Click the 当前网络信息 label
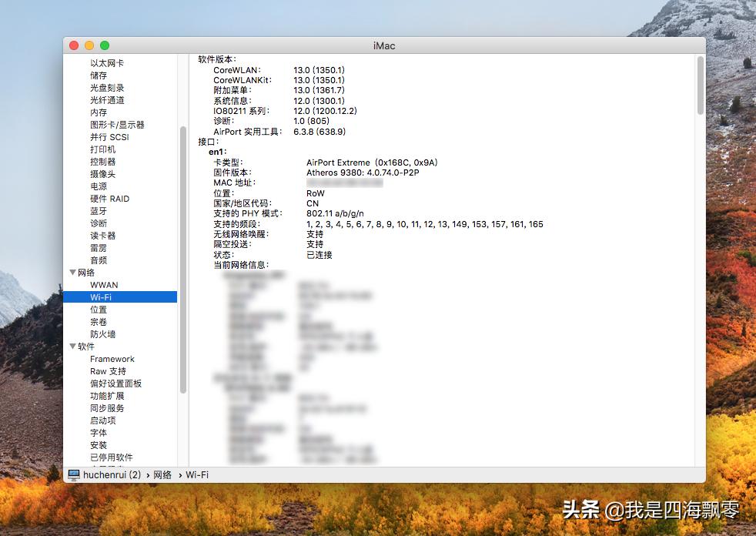The width and height of the screenshot is (756, 536). (x=241, y=265)
